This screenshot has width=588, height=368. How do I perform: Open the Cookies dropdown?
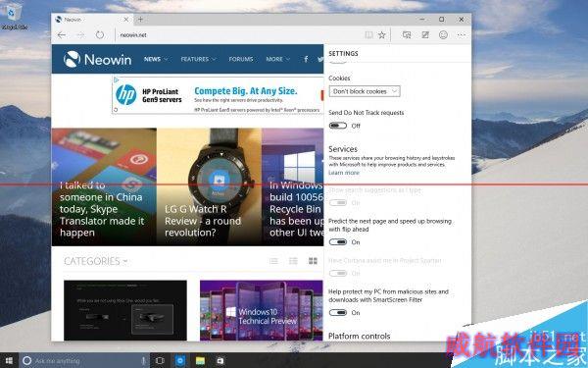[x=365, y=91]
